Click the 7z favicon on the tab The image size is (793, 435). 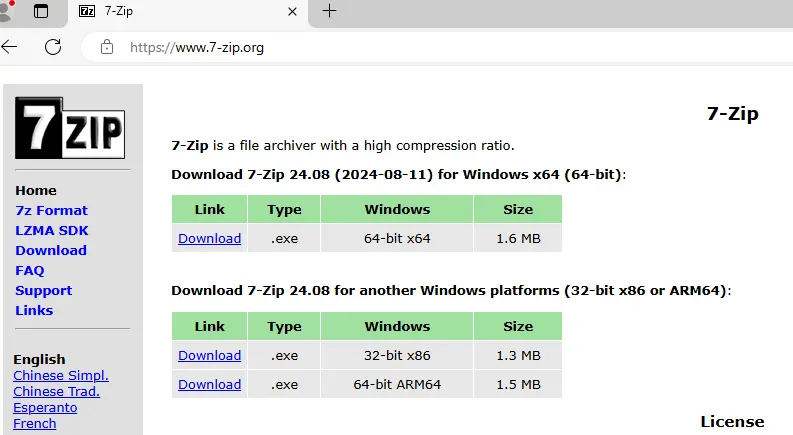(87, 11)
